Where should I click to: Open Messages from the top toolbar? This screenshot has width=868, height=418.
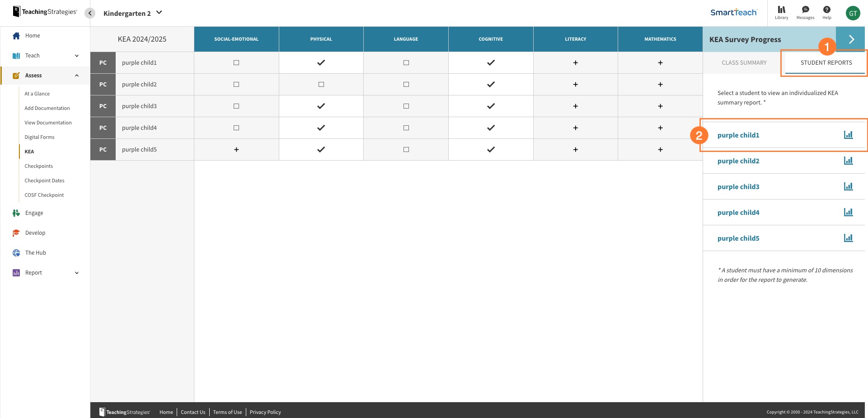click(805, 12)
